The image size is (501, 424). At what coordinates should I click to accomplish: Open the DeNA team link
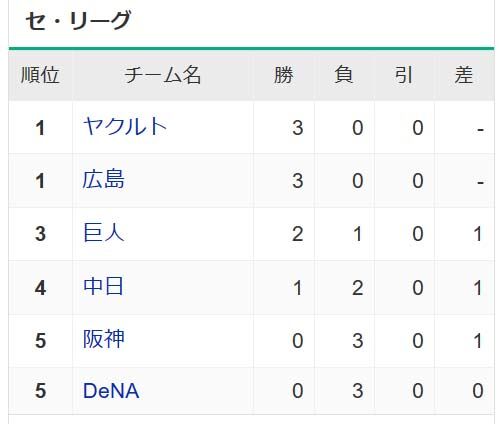point(111,391)
